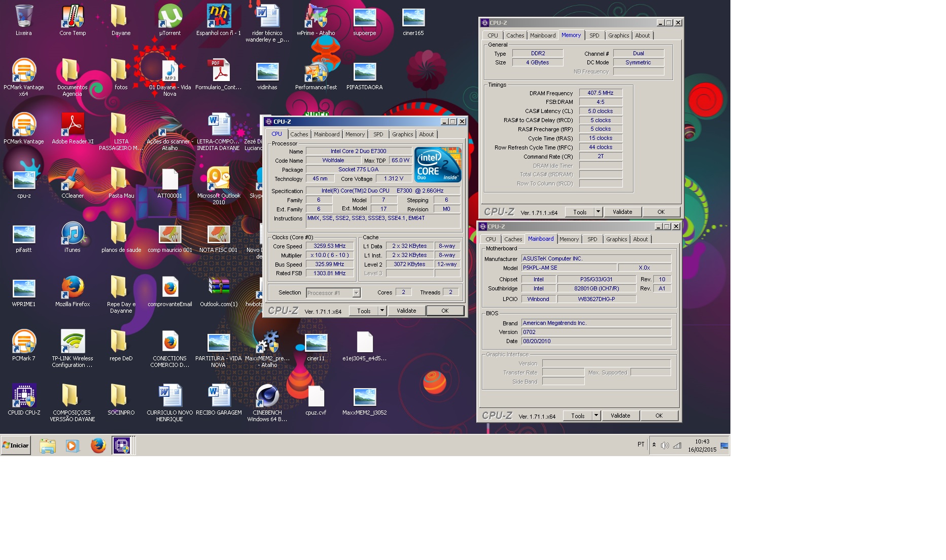
Task: Open Windows Explorer from taskbar
Action: tap(48, 445)
